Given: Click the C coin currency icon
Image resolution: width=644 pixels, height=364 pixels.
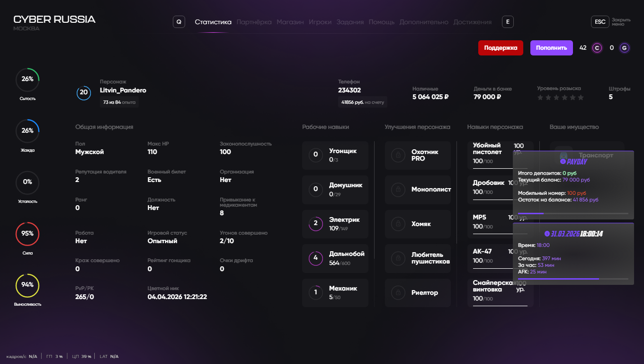Looking at the screenshot, I should coord(597,48).
